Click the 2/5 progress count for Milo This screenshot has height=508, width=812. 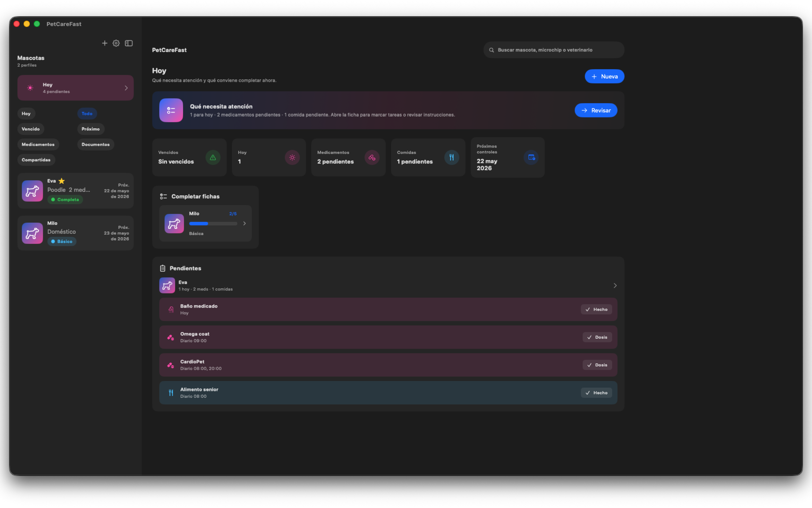coord(233,214)
